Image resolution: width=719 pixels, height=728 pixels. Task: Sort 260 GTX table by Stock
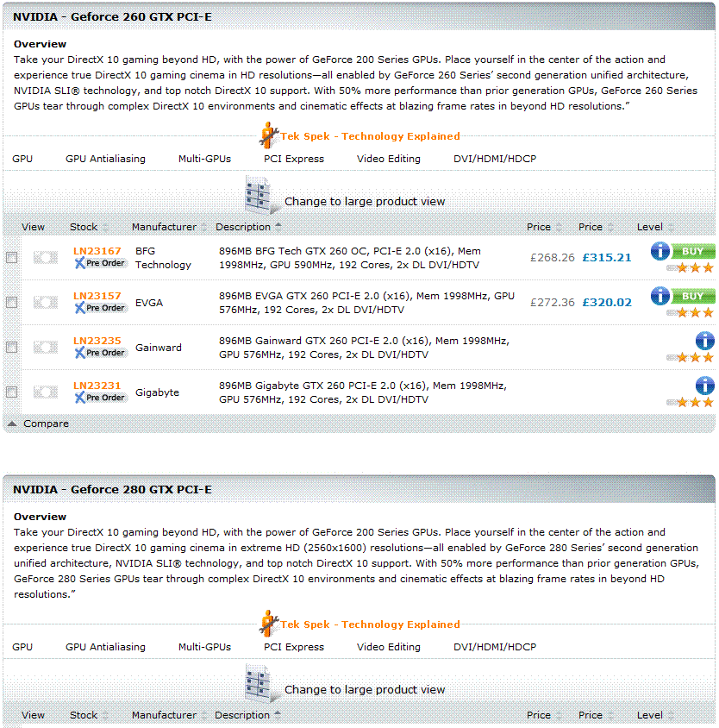(89, 227)
